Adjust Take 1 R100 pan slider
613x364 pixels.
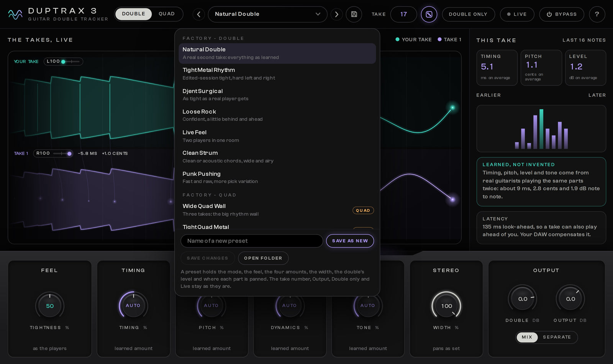point(62,153)
